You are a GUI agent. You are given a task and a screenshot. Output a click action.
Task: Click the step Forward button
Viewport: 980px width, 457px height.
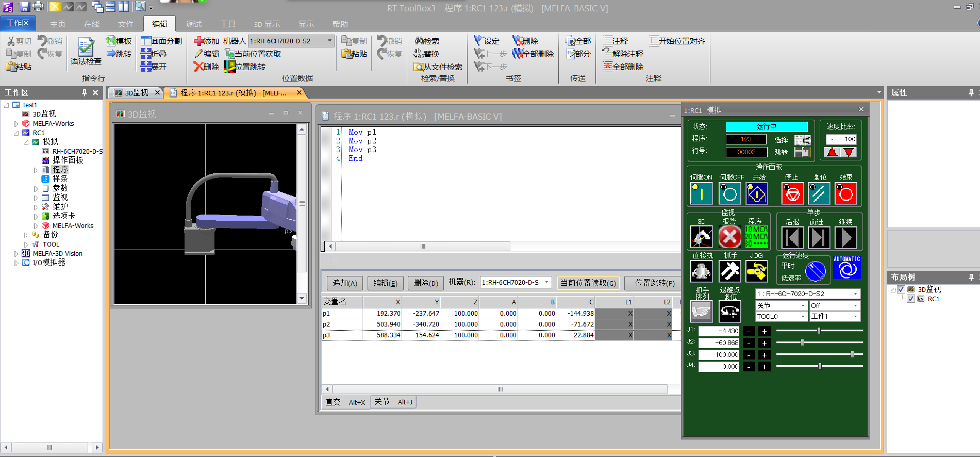click(x=819, y=238)
